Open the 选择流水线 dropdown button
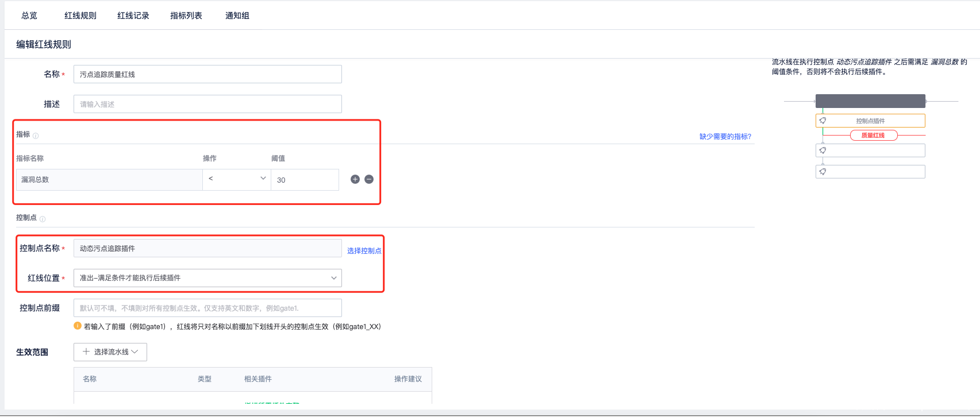The height and width of the screenshot is (417, 980). 110,352
